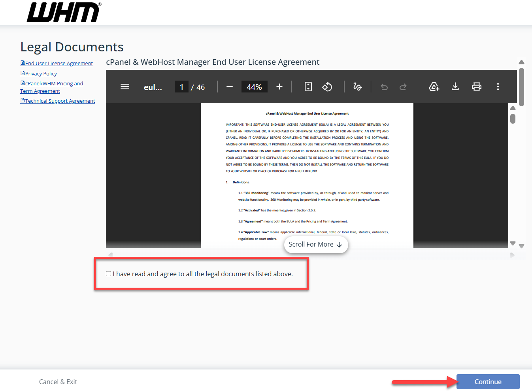Click the 'eul...' document title text

[x=153, y=87]
